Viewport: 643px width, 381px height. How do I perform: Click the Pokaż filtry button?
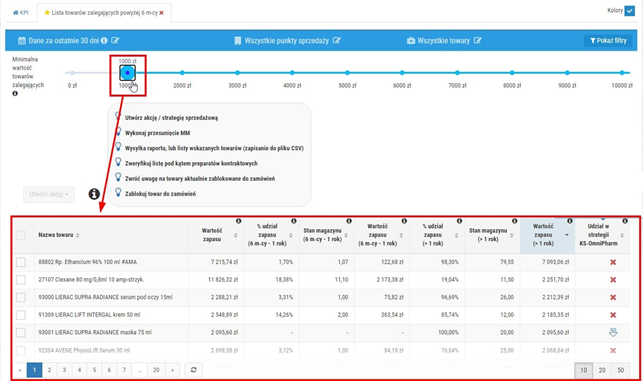click(608, 41)
